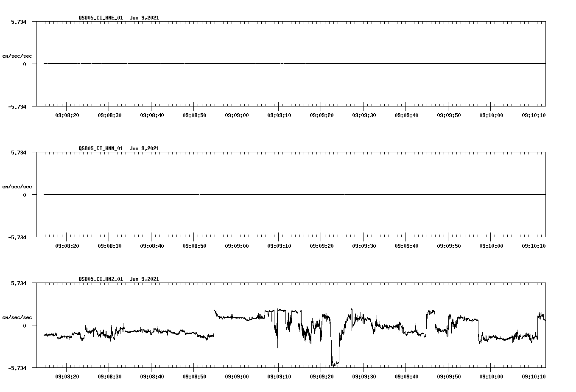Pick 09:09:10 time label under HNZ plot
The image size is (576, 392).
[x=279, y=376]
